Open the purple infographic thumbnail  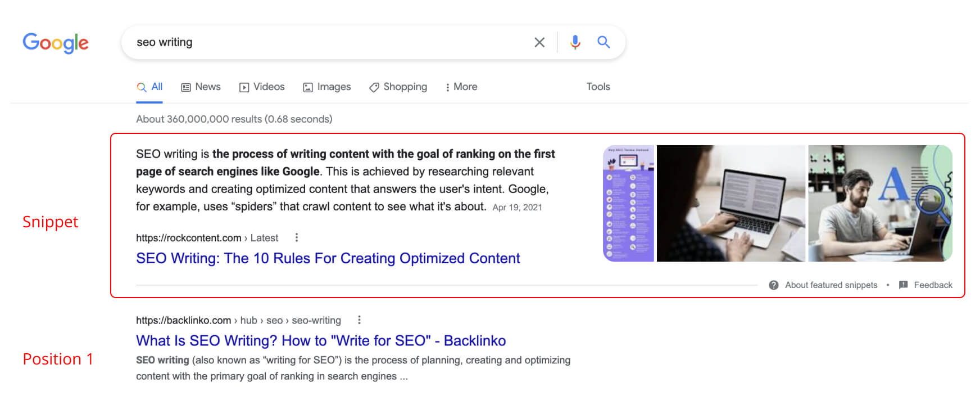[628, 204]
